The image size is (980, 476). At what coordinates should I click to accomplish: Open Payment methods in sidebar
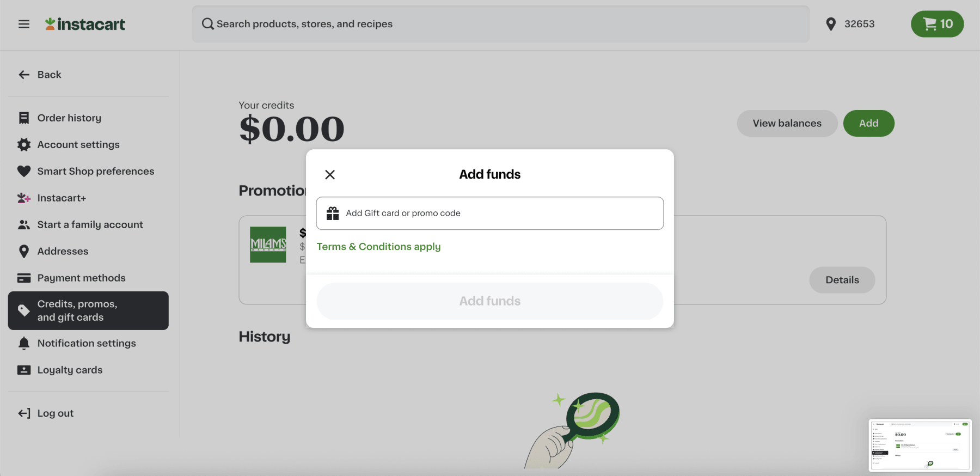81,278
